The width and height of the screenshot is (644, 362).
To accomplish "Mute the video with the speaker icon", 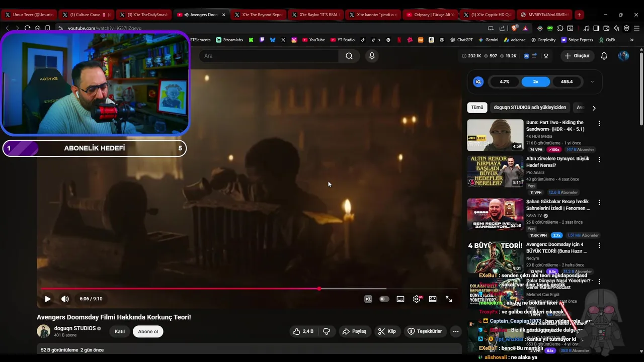I will click(x=65, y=299).
